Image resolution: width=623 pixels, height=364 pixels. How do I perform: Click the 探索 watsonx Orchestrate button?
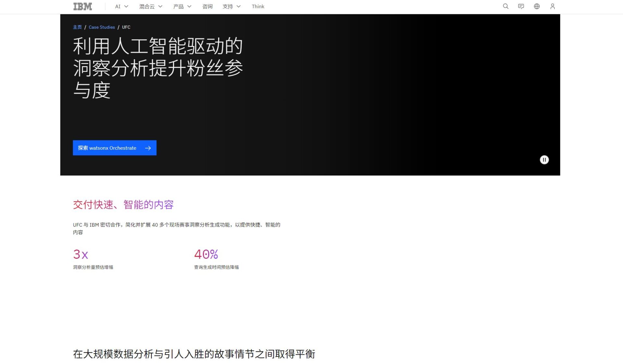110,148
